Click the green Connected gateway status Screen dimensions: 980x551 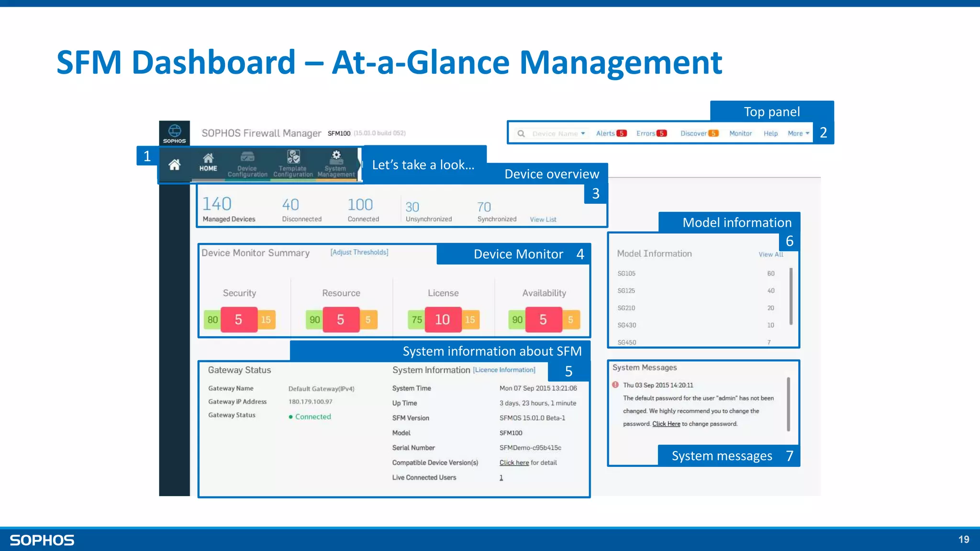tap(310, 417)
